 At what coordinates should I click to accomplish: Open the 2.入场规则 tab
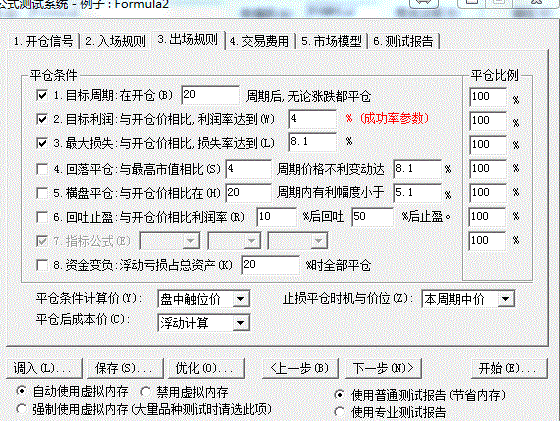(x=115, y=41)
